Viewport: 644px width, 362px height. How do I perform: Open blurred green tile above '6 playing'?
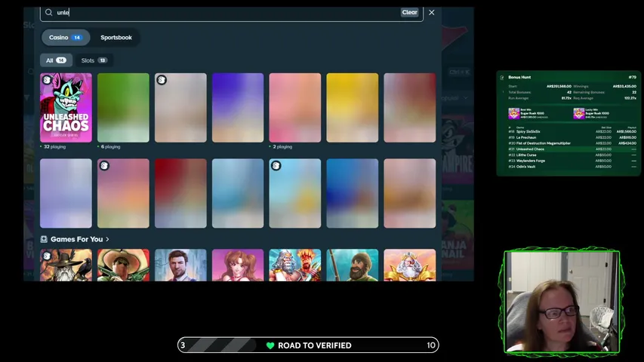[x=123, y=108]
